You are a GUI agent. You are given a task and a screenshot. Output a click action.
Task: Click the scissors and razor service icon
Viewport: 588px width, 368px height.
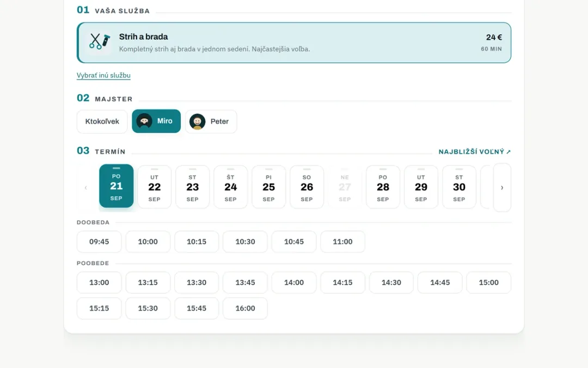tap(100, 41)
